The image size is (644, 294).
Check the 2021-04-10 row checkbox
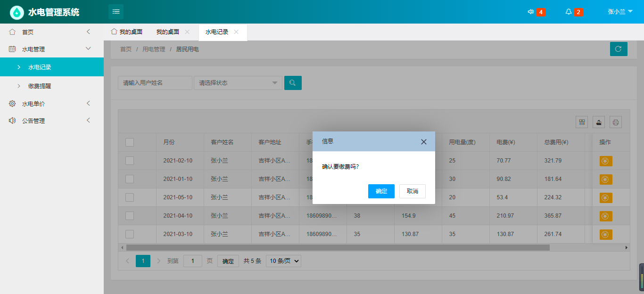tap(130, 216)
